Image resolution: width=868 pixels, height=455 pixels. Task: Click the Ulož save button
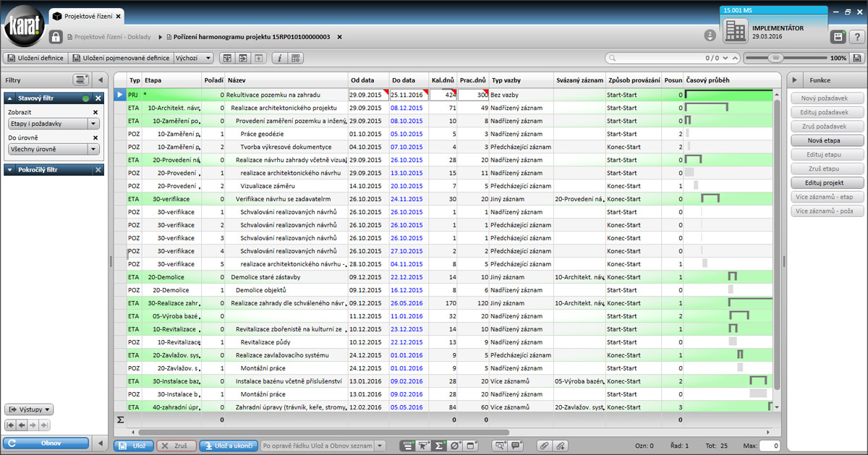click(134, 446)
